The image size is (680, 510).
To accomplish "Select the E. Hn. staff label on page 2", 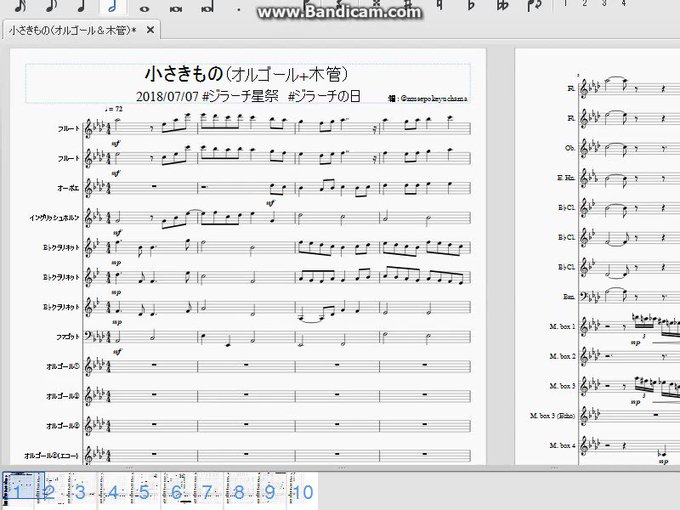I will (x=566, y=178).
